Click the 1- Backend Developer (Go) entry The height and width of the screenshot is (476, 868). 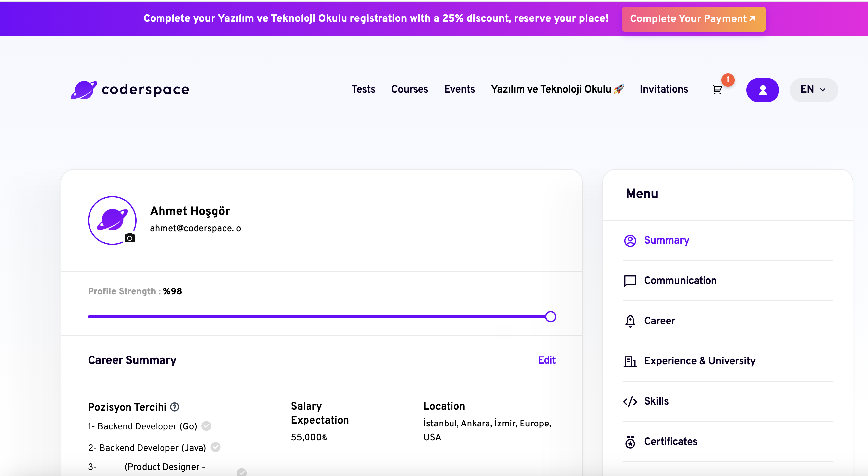click(143, 426)
